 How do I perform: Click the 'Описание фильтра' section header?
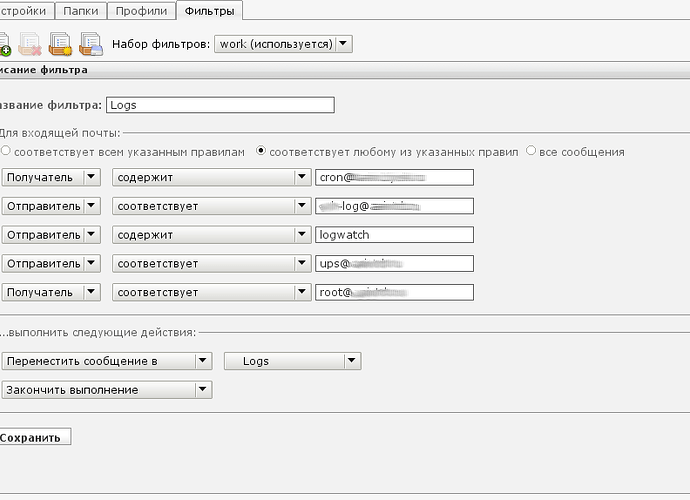click(44, 70)
